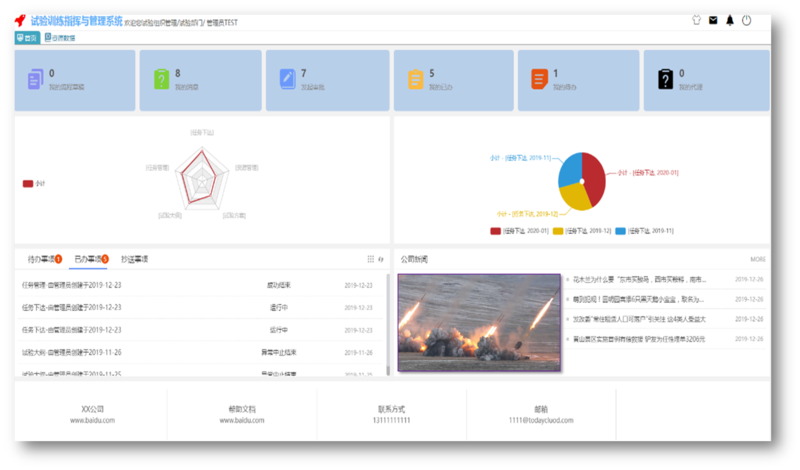The height and width of the screenshot is (470, 800).
Task: Click the notification bell icon
Action: pyautogui.click(x=730, y=20)
